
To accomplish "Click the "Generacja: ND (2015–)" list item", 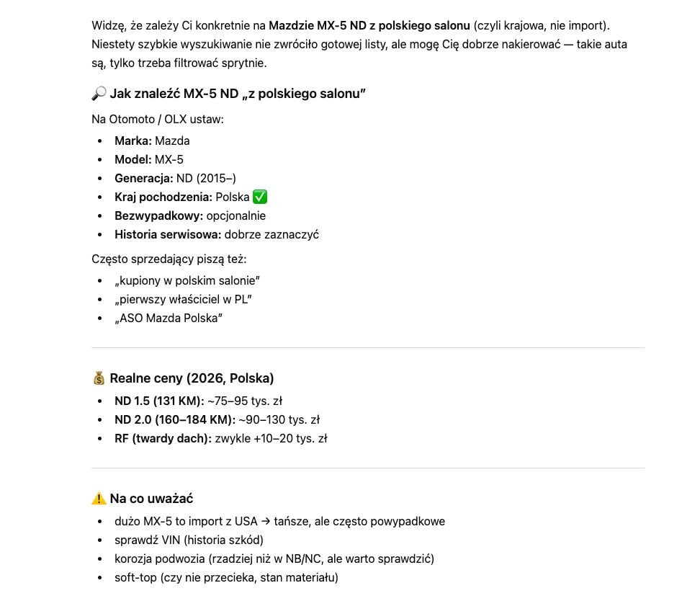I will click(175, 178).
